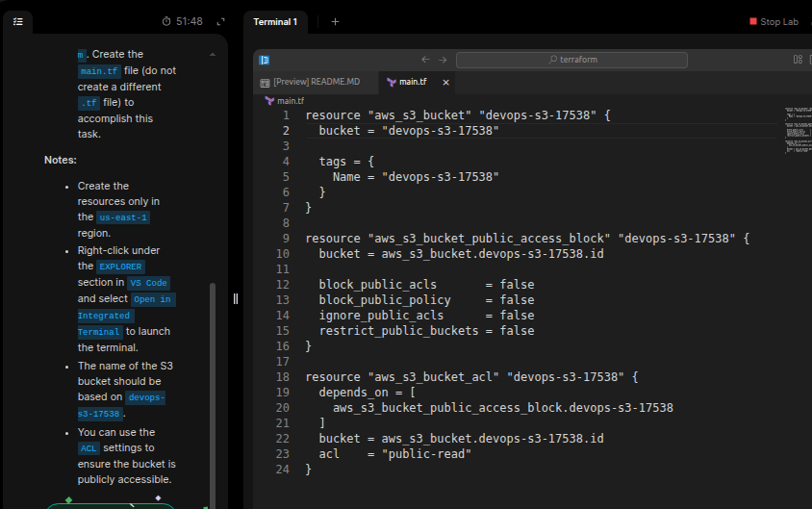The image size is (812, 509).
Task: Add a new terminal tab with plus
Action: coord(335,21)
